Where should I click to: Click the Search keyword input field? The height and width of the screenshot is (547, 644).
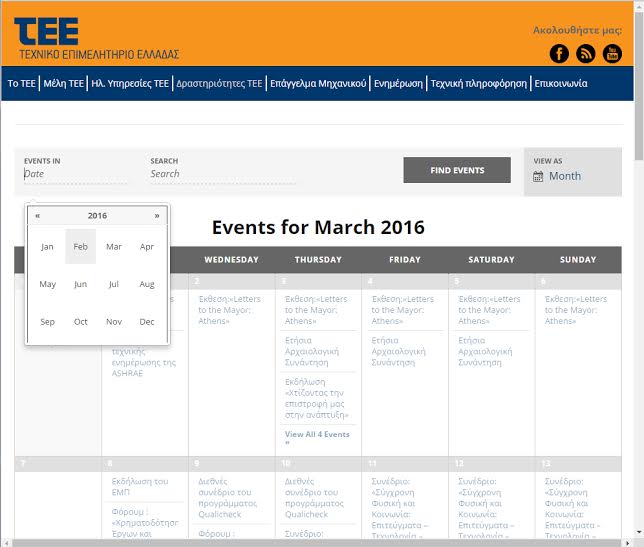point(222,174)
